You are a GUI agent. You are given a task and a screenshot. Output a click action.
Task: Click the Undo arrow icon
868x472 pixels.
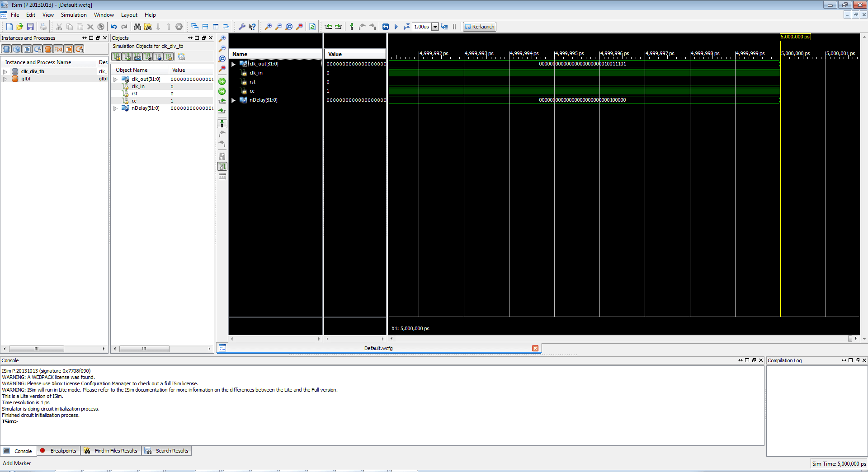coord(114,27)
